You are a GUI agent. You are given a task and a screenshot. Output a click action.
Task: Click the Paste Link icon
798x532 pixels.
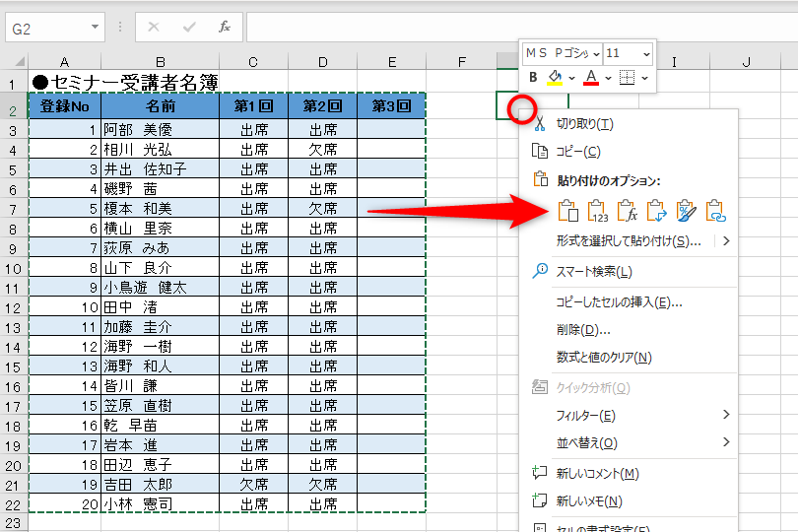click(x=715, y=210)
